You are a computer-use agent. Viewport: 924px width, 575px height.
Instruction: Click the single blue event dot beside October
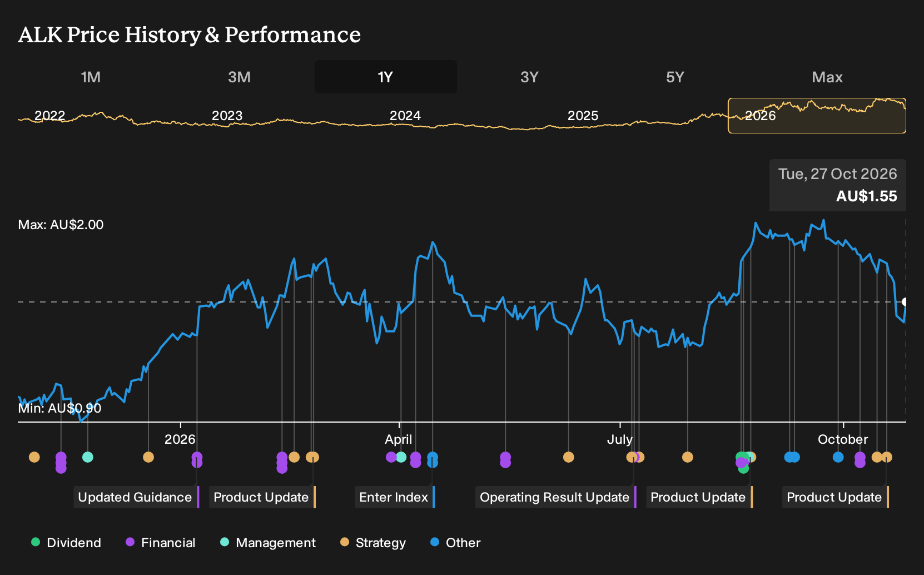[838, 457]
